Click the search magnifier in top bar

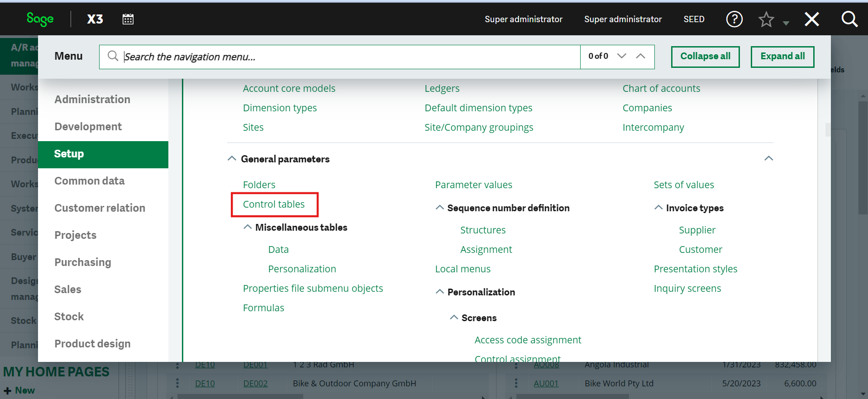coord(849,19)
